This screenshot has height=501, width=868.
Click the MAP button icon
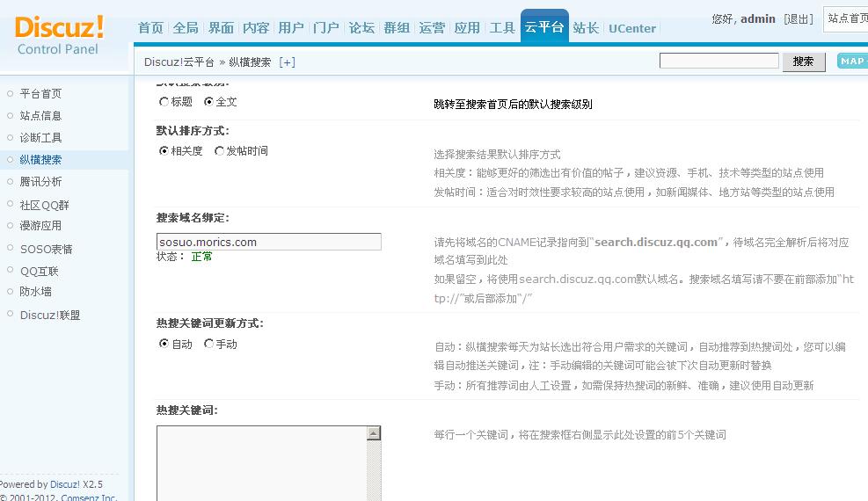[852, 61]
